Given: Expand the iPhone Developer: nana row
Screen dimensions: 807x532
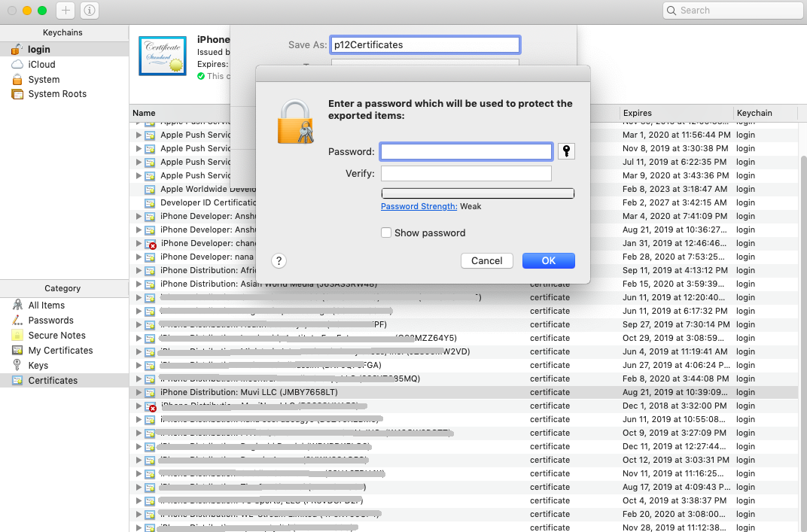Looking at the screenshot, I should click(x=139, y=257).
